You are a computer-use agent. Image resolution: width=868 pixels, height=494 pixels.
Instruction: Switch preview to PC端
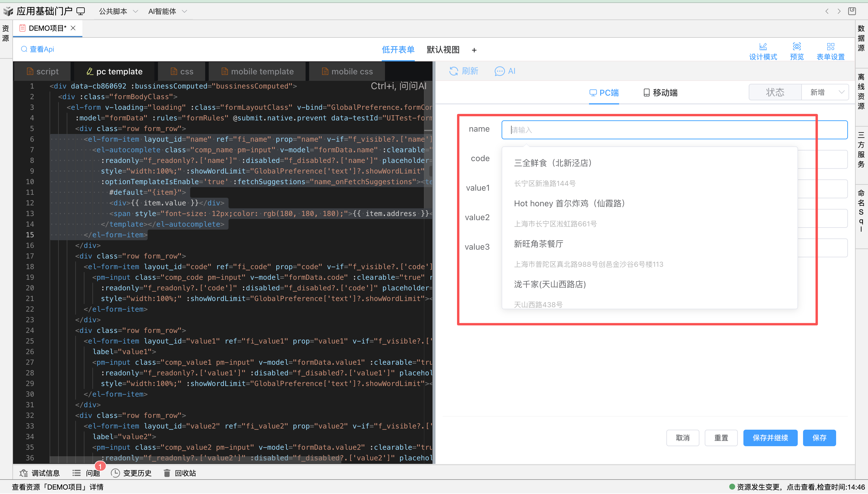604,93
